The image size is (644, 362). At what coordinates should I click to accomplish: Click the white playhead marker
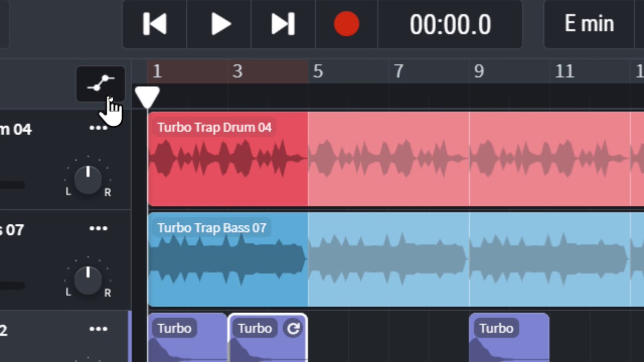click(x=147, y=97)
